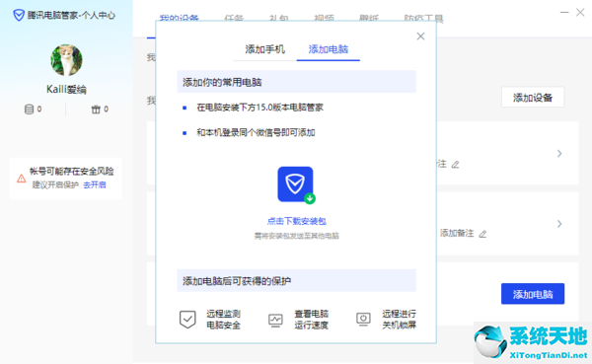Edit note pencil next to 添加备注
Image resolution: width=592 pixels, height=364 pixels.
[482, 234]
